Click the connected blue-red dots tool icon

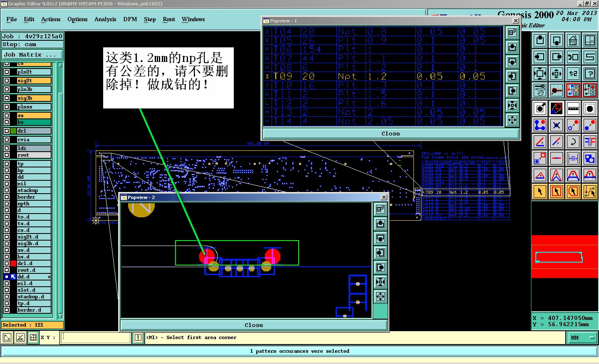point(540,125)
